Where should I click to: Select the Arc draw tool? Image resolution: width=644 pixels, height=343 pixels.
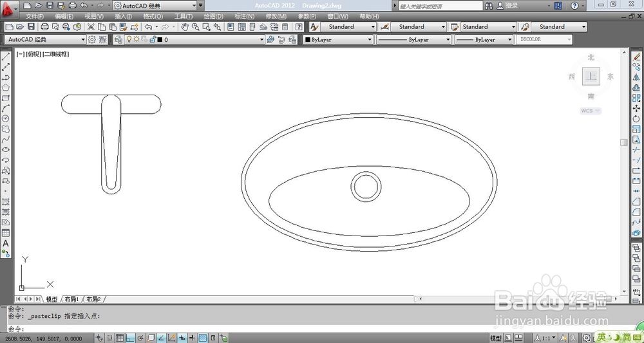click(x=6, y=108)
